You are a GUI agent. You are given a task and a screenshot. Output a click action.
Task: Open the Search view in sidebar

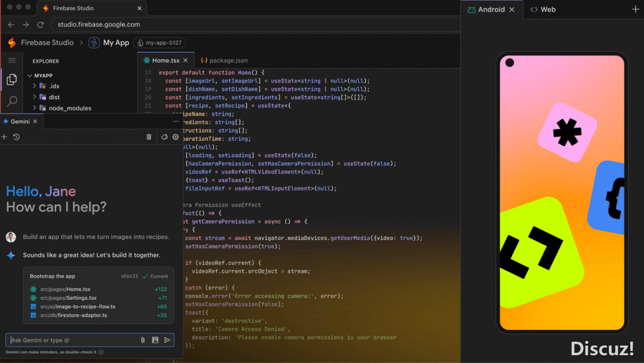(x=12, y=101)
